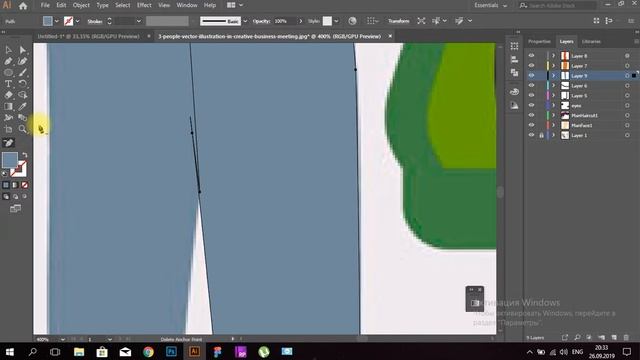This screenshot has height=360, width=640.
Task: Unlock Layer 1 via its lock icon
Action: 541,135
